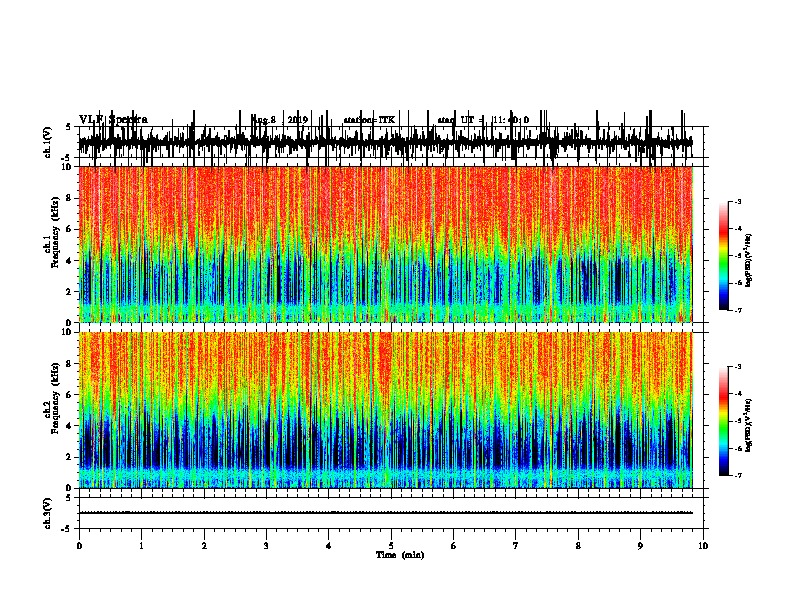Click the '5' time axis tick label
The image size is (792, 612).
(391, 546)
